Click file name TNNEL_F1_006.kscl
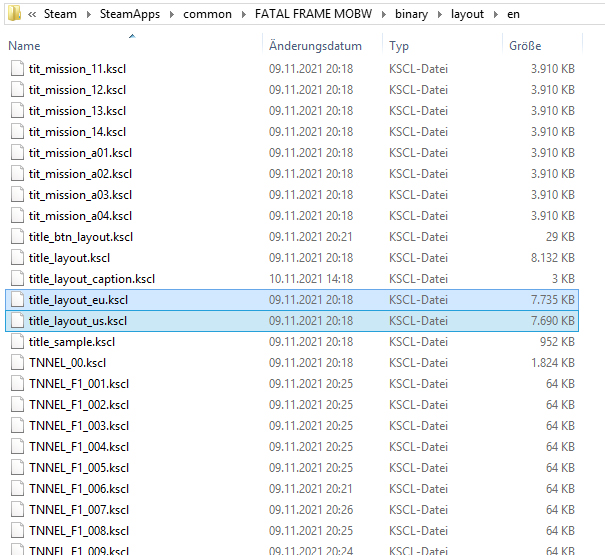Image resolution: width=605 pixels, height=555 pixels. (x=79, y=489)
